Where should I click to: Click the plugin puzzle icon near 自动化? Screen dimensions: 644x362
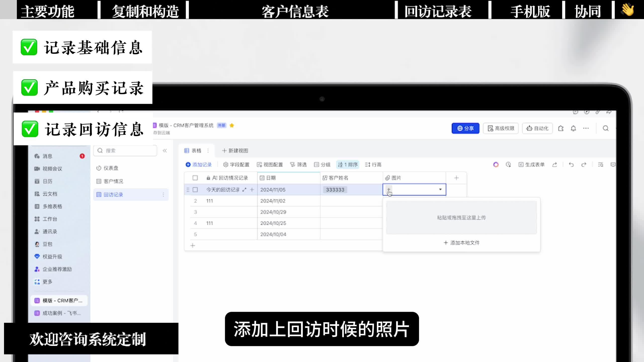(x=561, y=128)
